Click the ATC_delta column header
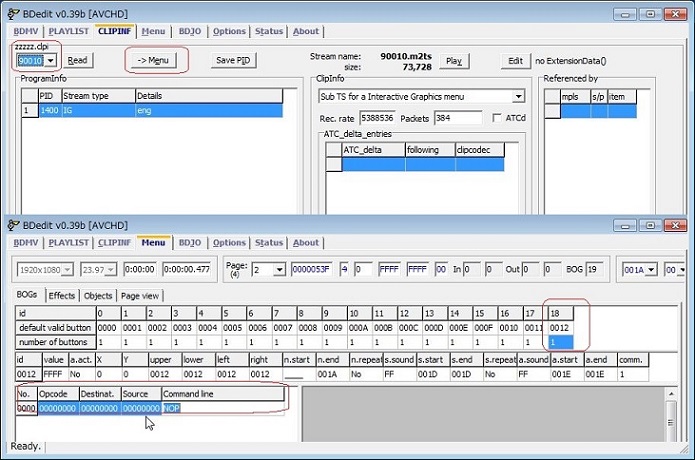 coord(373,150)
